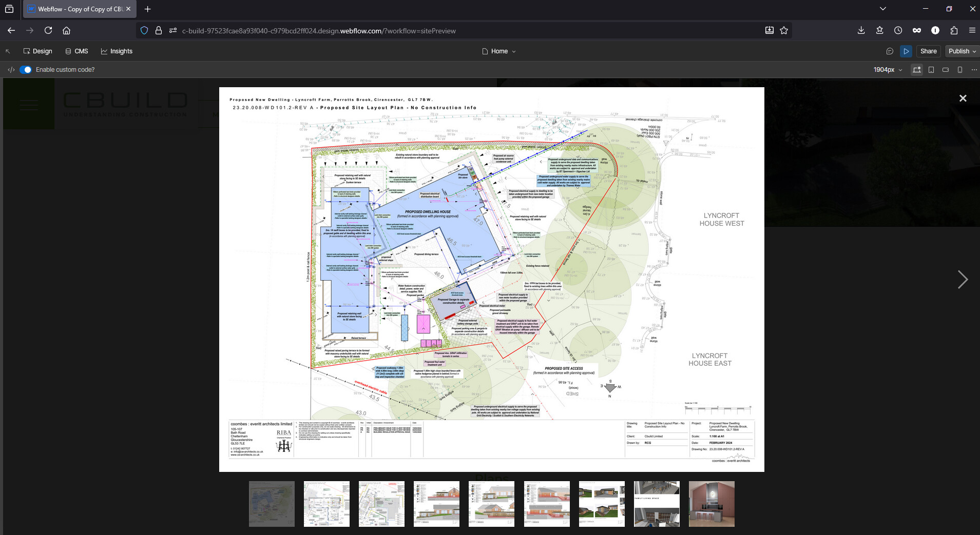The width and height of the screenshot is (980, 535).
Task: Reload the current page
Action: click(48, 30)
